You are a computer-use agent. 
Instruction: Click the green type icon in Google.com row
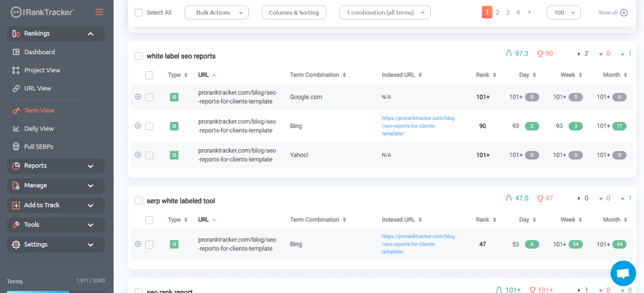tap(174, 97)
